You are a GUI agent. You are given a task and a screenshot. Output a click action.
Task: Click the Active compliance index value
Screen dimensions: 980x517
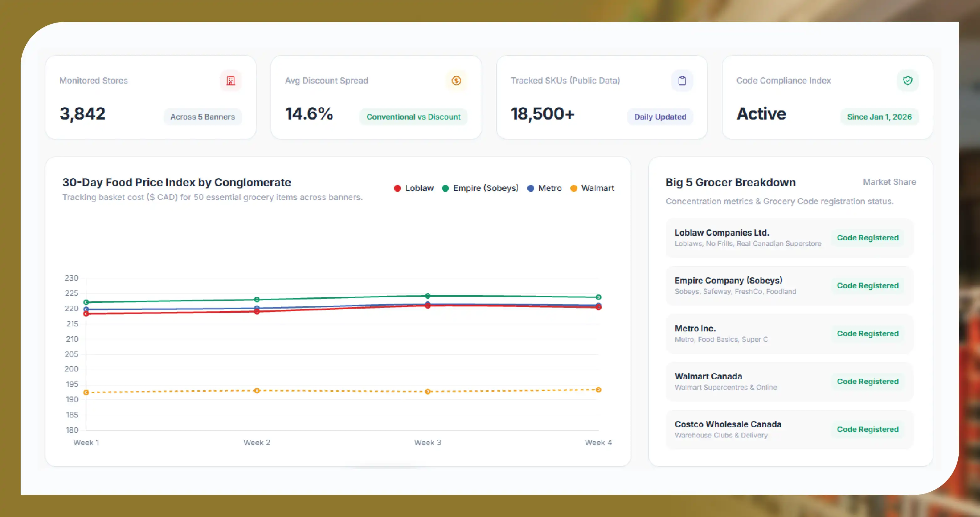tap(761, 114)
